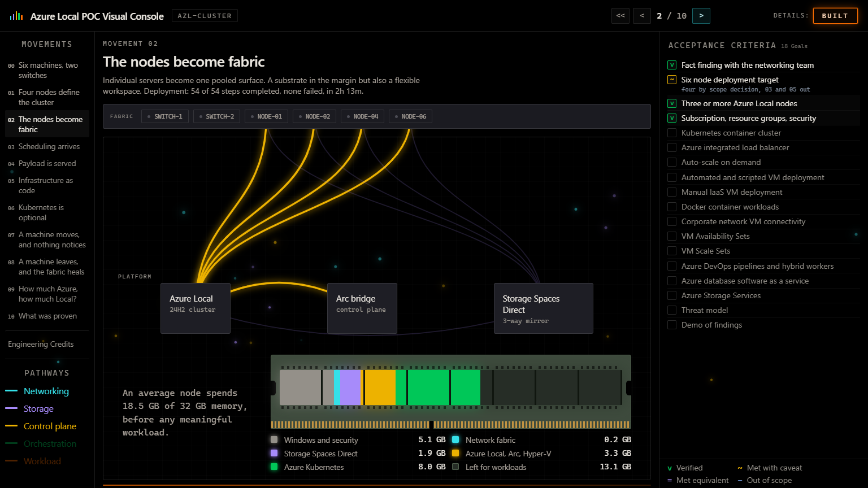Open movement 10 What was proven
Viewport: 868px width, 488px height.
click(x=47, y=316)
